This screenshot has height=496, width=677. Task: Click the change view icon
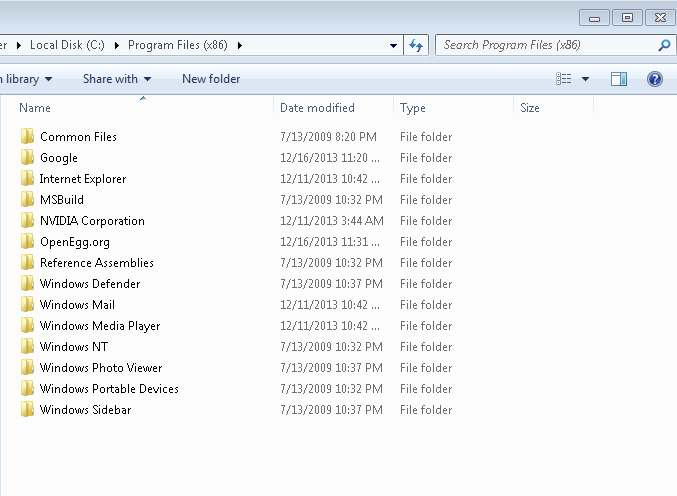coord(563,79)
